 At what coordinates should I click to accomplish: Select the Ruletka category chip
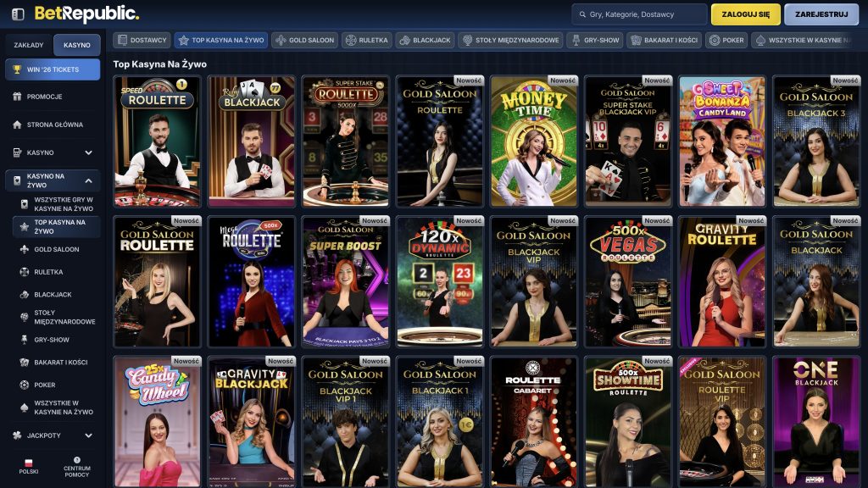click(x=366, y=41)
